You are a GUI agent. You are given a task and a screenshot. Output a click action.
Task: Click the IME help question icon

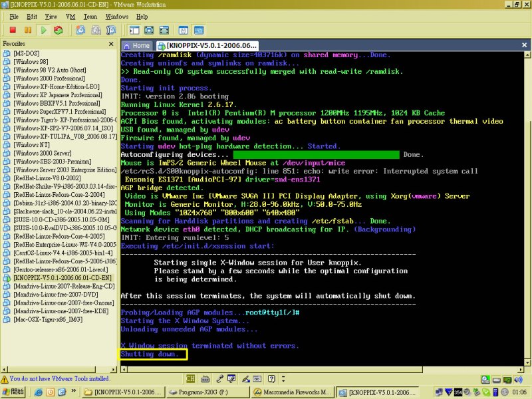click(x=271, y=378)
